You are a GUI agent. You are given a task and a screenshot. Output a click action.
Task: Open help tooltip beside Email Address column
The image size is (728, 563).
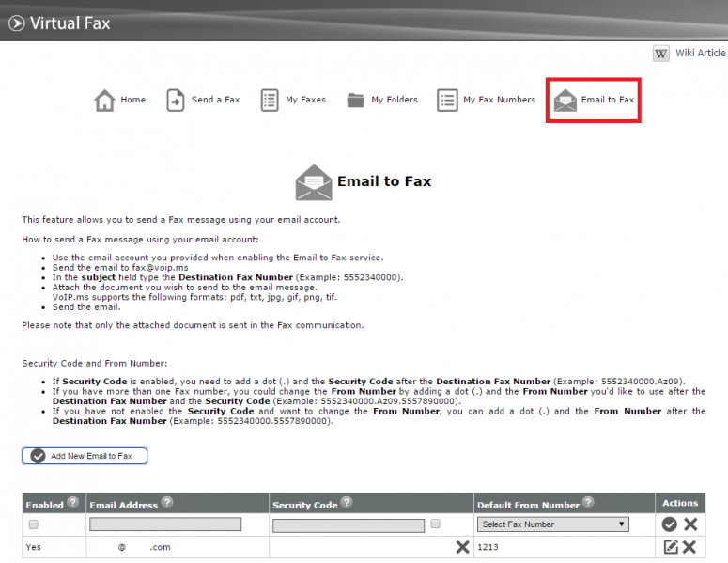167,502
